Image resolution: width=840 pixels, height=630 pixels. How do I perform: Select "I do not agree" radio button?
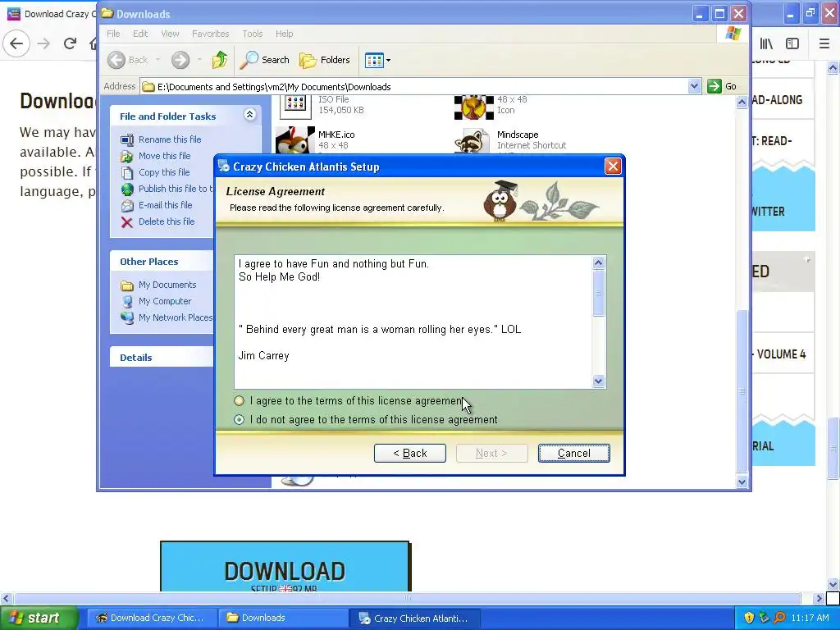(239, 419)
